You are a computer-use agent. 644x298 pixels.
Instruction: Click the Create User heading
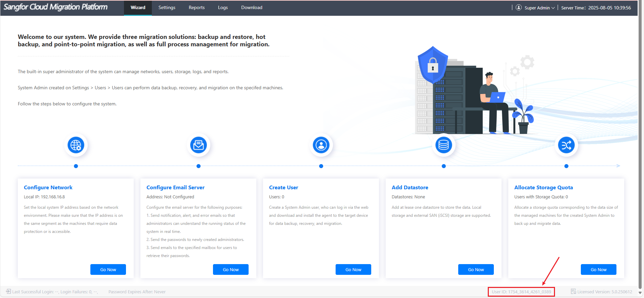click(284, 187)
